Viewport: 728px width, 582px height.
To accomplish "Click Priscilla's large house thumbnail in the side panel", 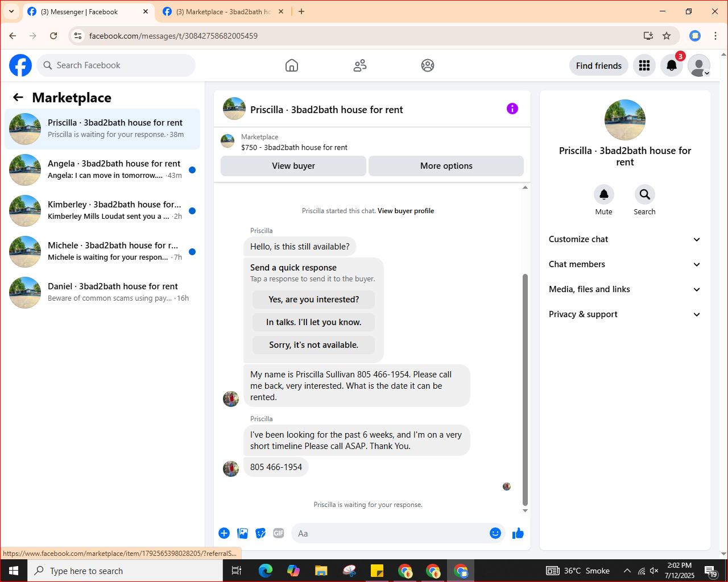I will click(x=625, y=120).
